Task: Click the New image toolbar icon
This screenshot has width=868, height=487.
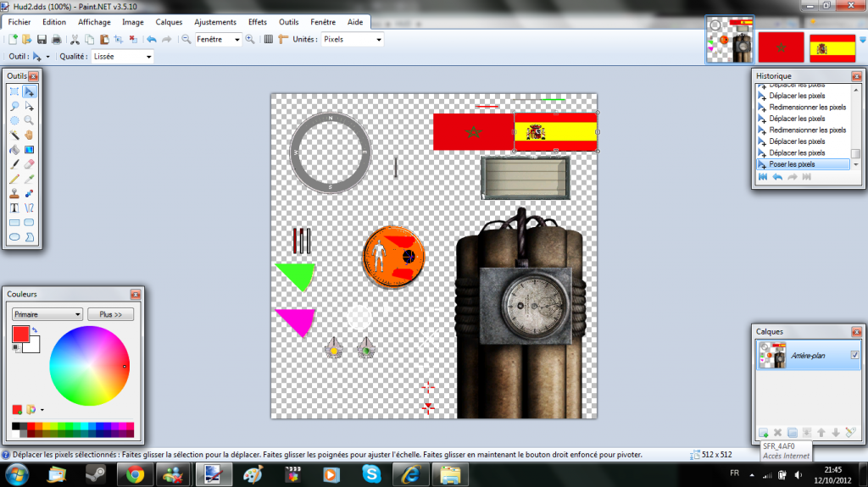Action: pos(12,39)
